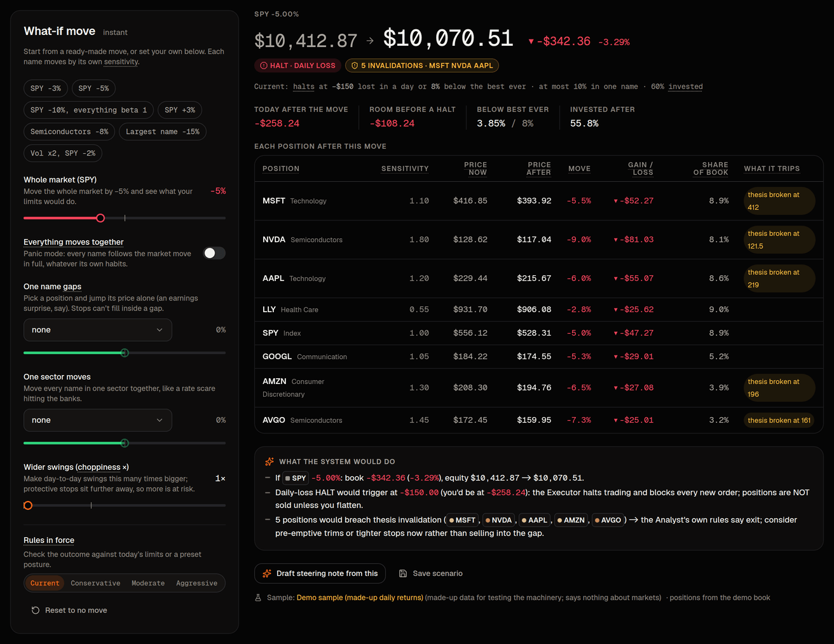The image size is (834, 644).
Task: Apply the Vol x2, SPY -2% preset
Action: click(x=63, y=153)
